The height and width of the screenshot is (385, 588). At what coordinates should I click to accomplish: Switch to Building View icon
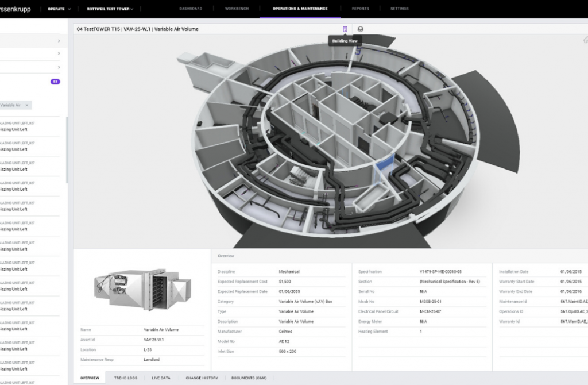click(345, 29)
